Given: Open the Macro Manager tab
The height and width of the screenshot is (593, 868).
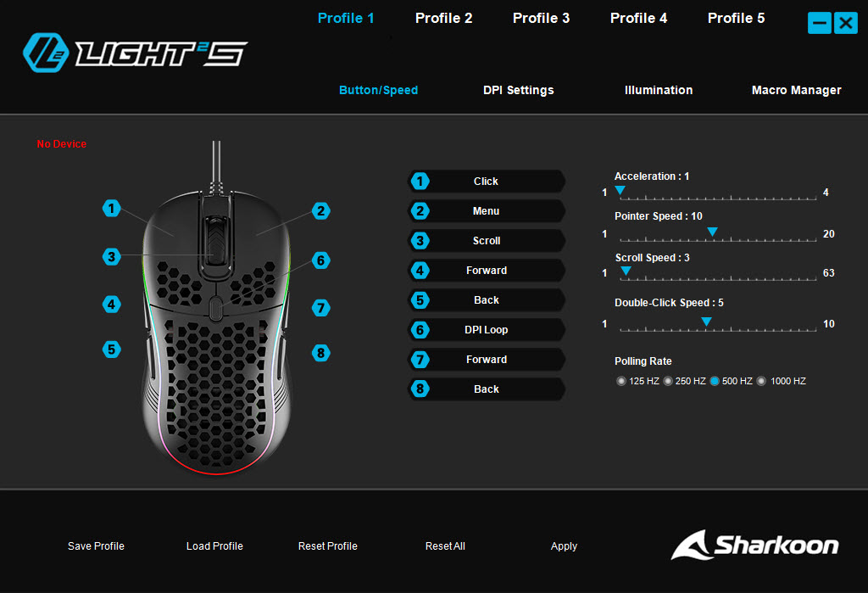Looking at the screenshot, I should 796,90.
